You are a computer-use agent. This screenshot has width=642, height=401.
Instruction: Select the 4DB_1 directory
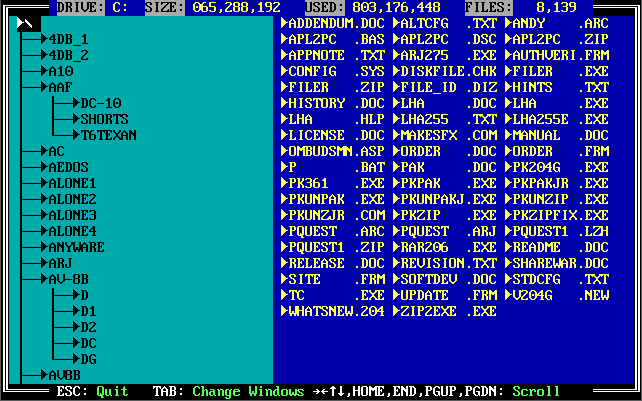click(69, 39)
